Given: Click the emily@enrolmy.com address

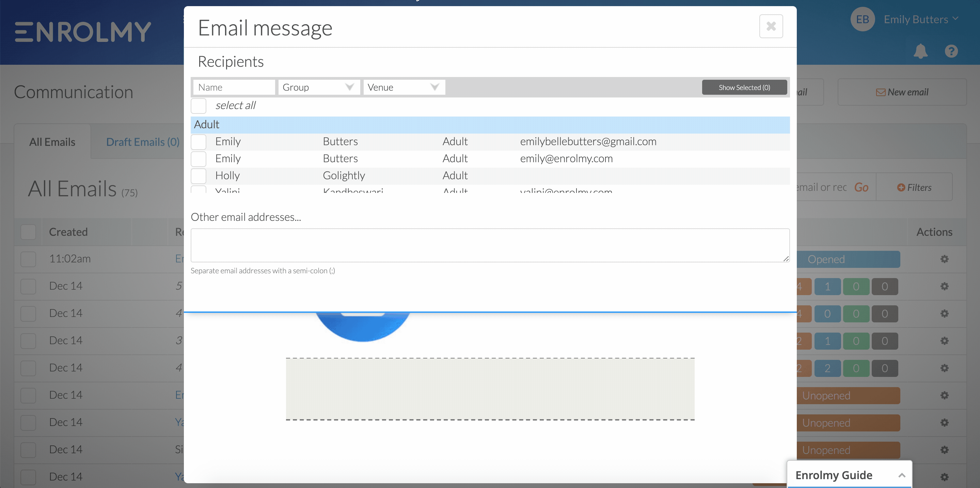Looking at the screenshot, I should pyautogui.click(x=566, y=159).
